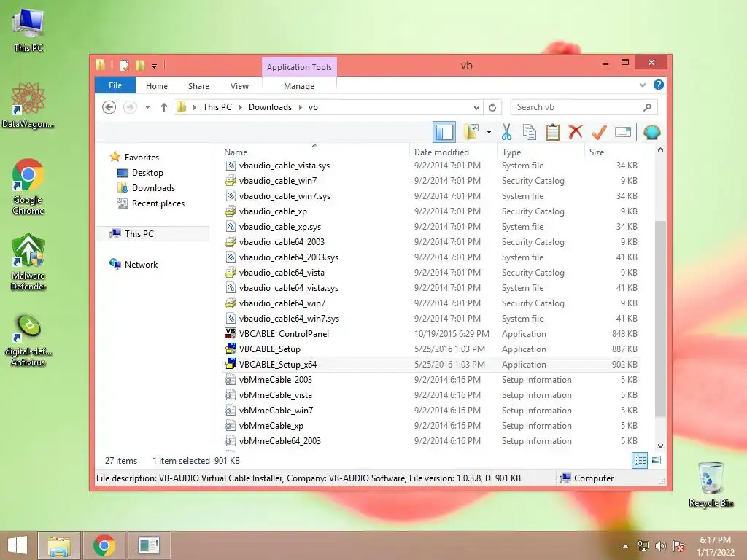Screen dimensions: 747x560
Task: Click the blue shell globe toolbar icon
Action: click(651, 132)
